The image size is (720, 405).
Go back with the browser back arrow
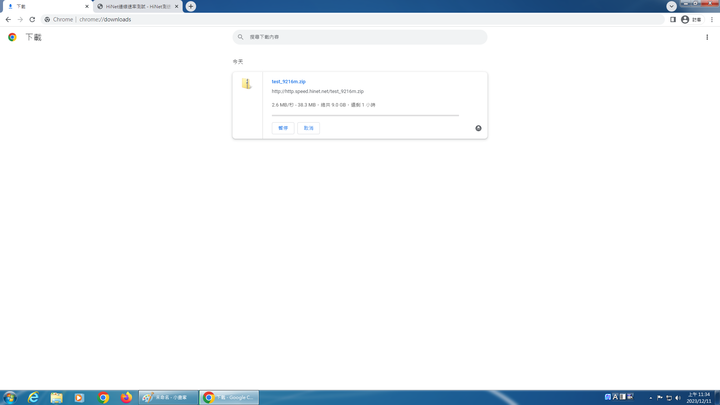coord(8,19)
